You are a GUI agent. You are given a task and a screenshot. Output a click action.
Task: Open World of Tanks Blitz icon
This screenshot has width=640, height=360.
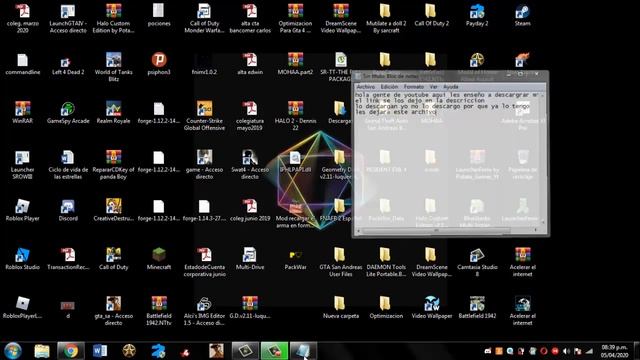click(x=113, y=67)
